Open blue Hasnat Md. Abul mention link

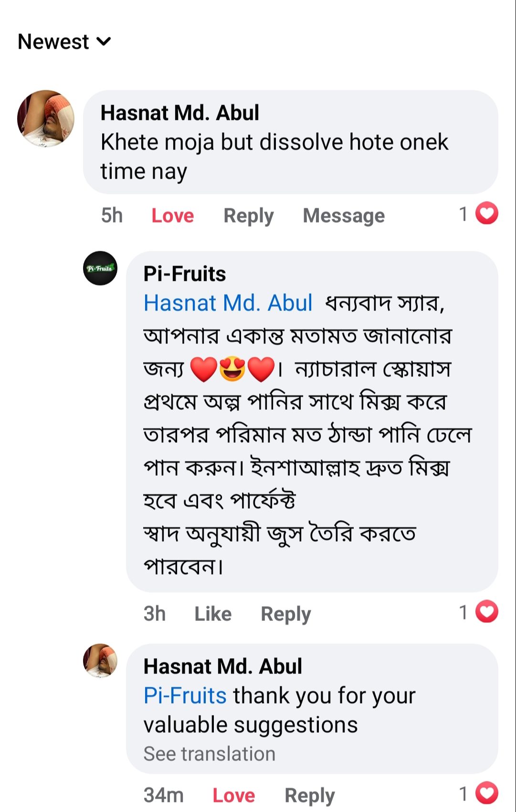pos(228,303)
